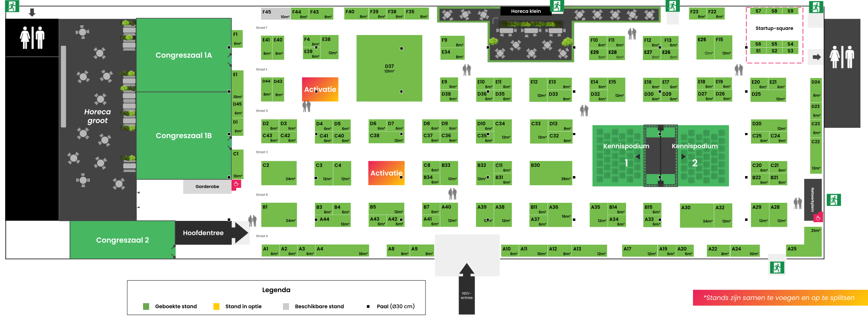Select the Congreszaal 1B room
This screenshot has height=323, width=868.
[x=184, y=135]
